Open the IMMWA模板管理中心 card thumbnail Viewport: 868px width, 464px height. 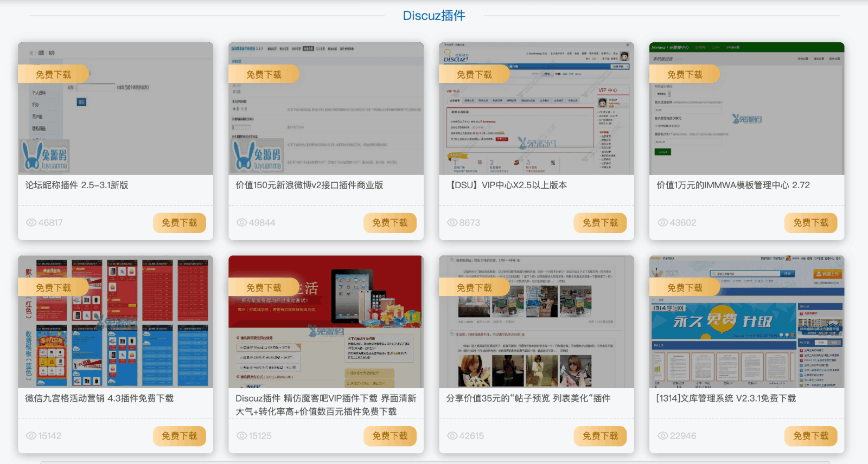click(x=747, y=108)
